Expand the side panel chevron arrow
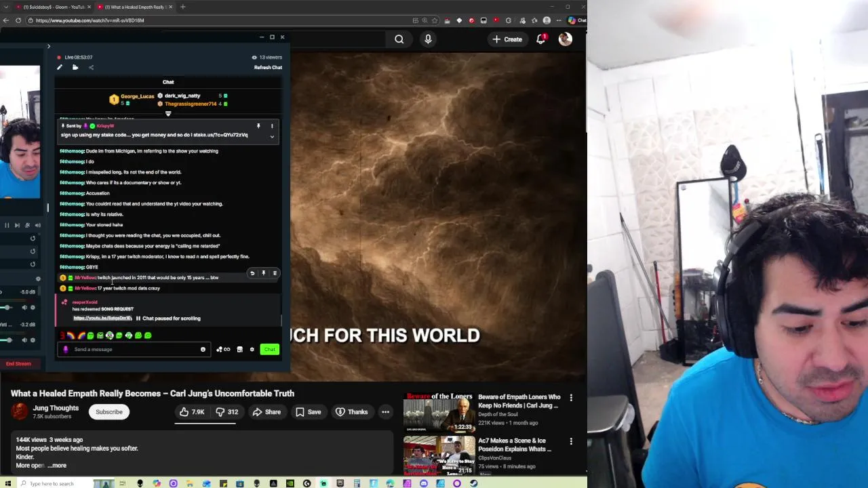Screen dimensions: 868x488 pos(48,46)
